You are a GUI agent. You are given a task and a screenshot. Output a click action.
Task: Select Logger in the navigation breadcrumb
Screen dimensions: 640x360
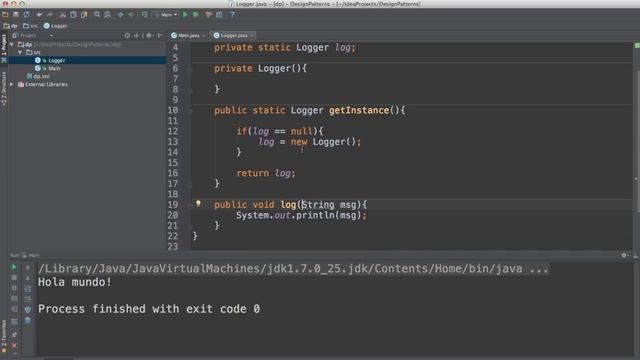(56, 26)
